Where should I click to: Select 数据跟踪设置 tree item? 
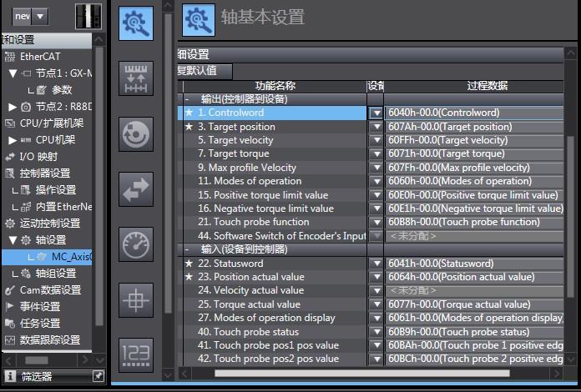click(x=50, y=339)
